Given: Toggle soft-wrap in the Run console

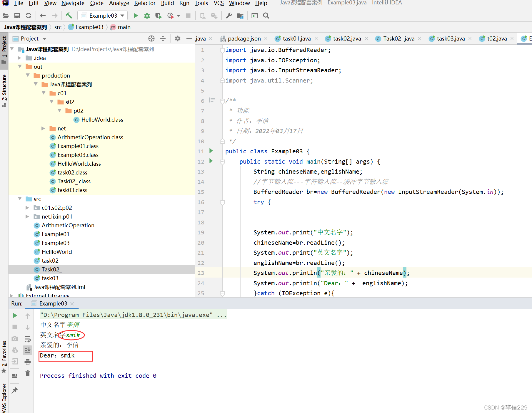Looking at the screenshot, I should tap(28, 339).
